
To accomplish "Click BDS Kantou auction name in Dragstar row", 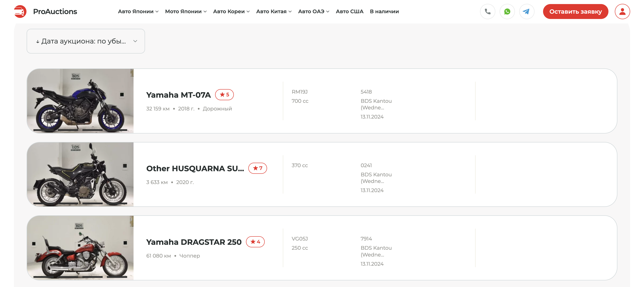I will [376, 251].
